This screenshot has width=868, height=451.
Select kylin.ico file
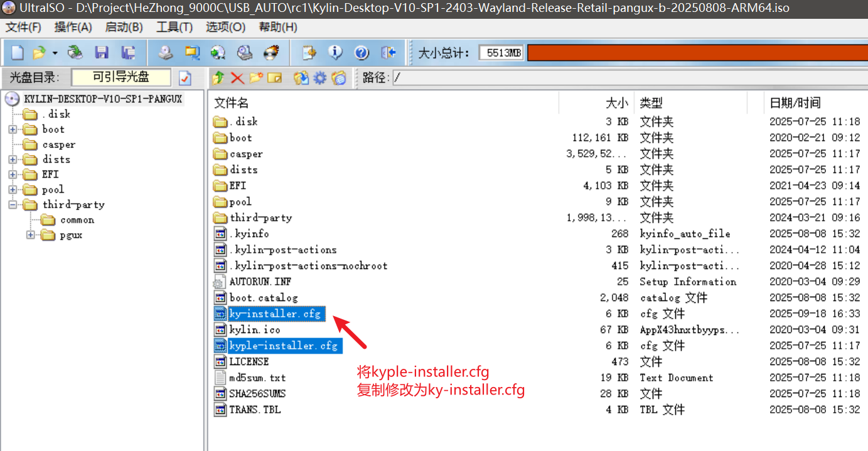tap(255, 329)
